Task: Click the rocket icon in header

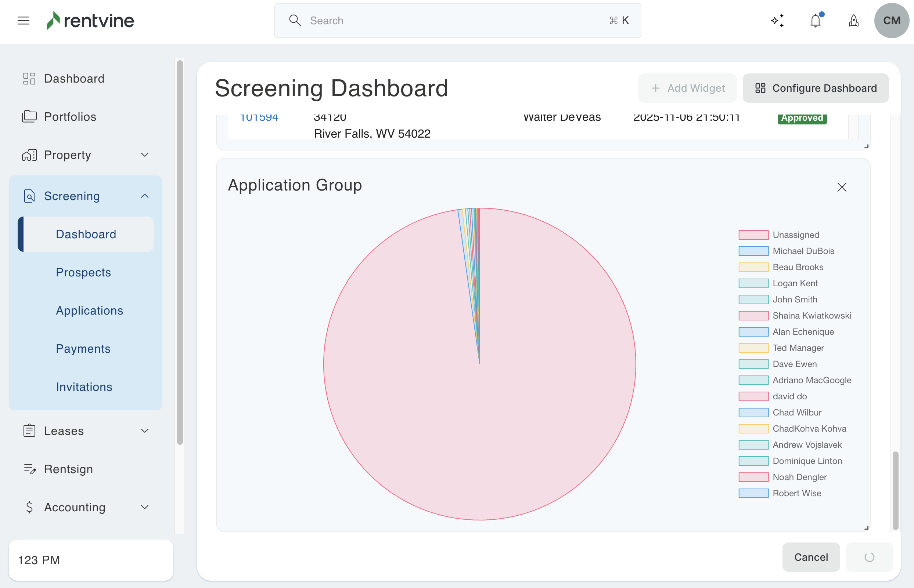Action: (x=854, y=21)
